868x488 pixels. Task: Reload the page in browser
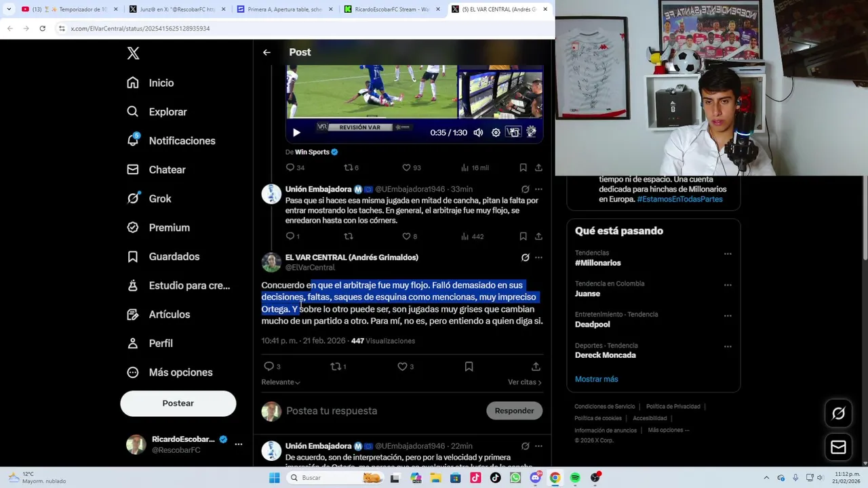[x=42, y=28]
